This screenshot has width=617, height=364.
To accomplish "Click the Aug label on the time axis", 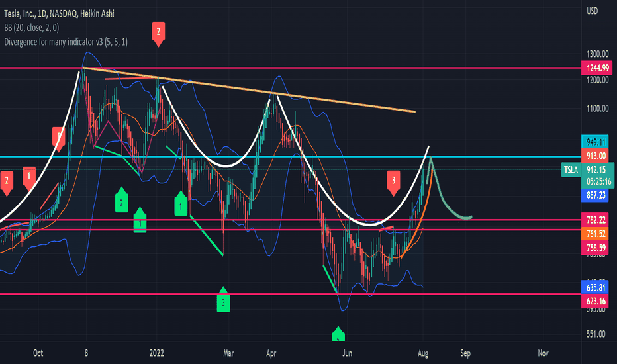I will pyautogui.click(x=422, y=353).
